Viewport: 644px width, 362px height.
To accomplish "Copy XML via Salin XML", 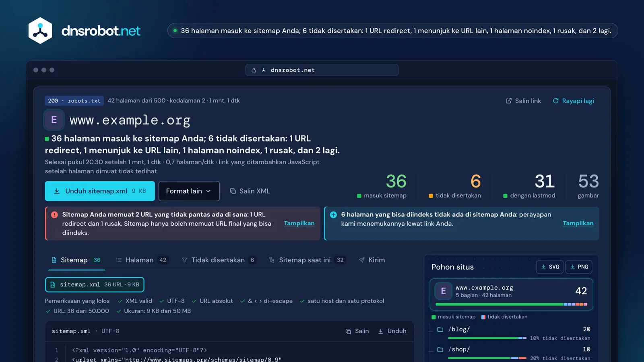I will [x=250, y=191].
